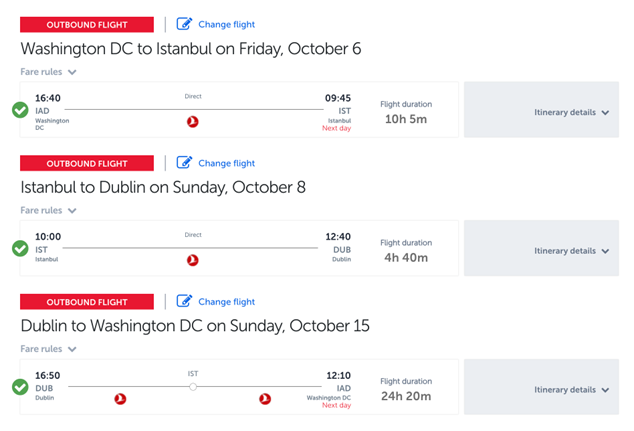
Task: Click Change flight link for the October 8 flight
Action: 226,163
